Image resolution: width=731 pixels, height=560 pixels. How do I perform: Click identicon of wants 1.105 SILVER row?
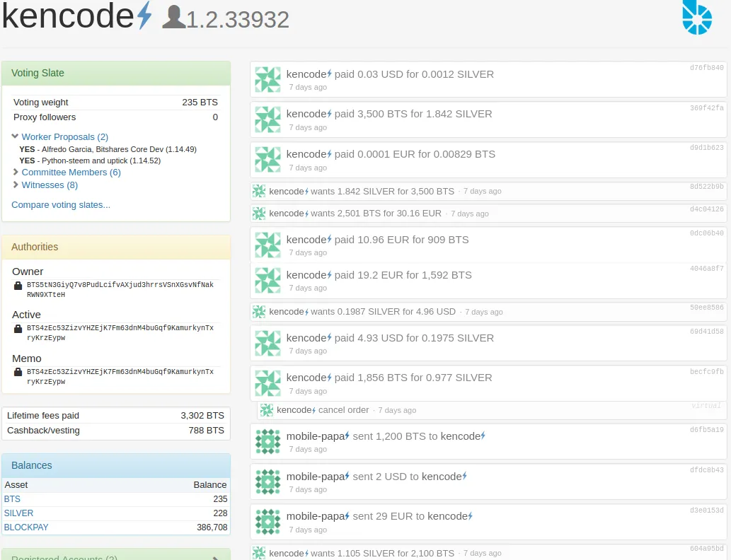click(x=259, y=553)
